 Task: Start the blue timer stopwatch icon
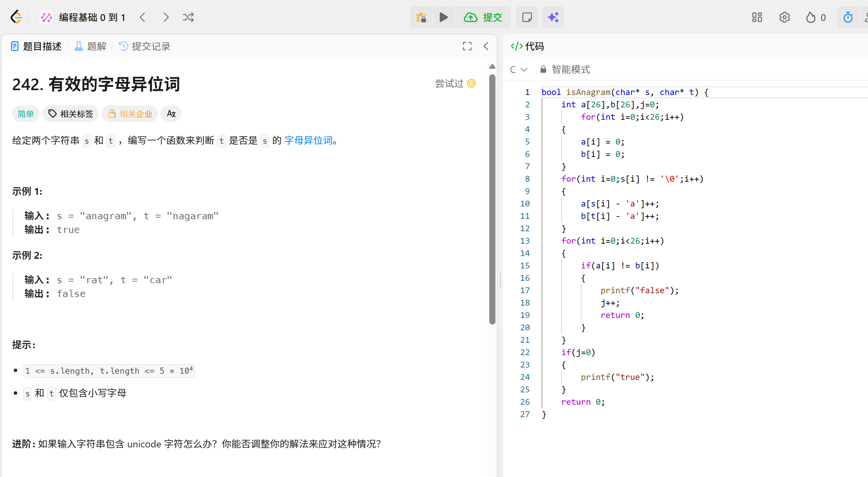(848, 17)
